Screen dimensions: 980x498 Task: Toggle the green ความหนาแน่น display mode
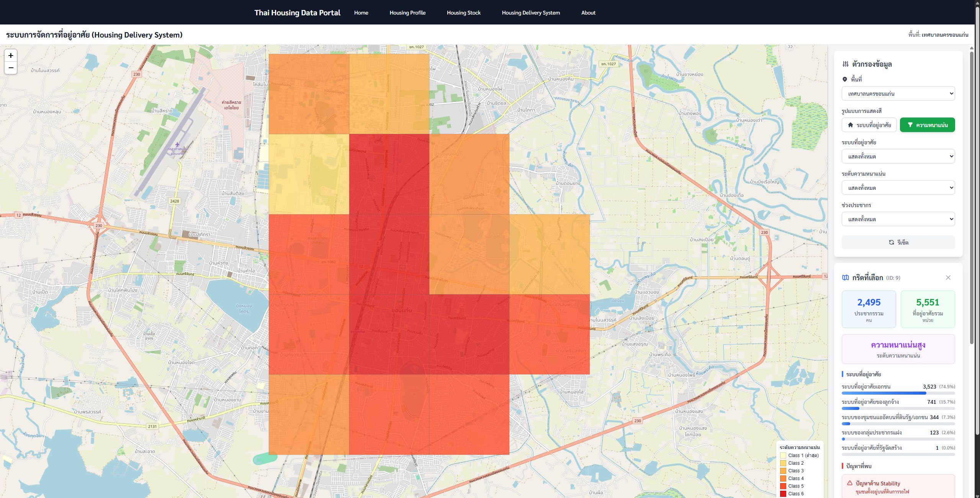pyautogui.click(x=927, y=125)
